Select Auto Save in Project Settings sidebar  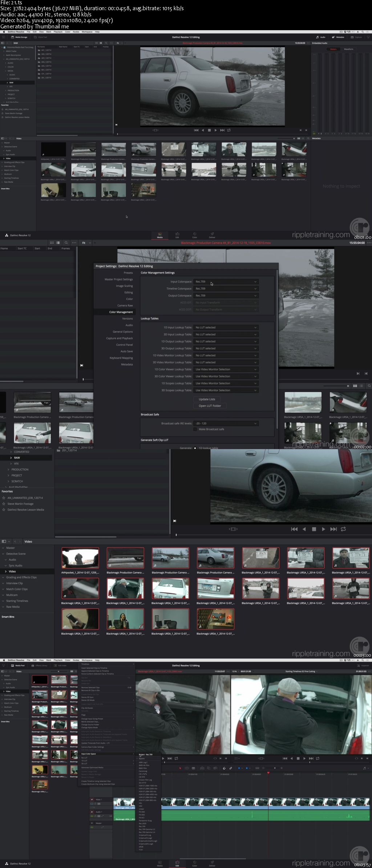[127, 352]
